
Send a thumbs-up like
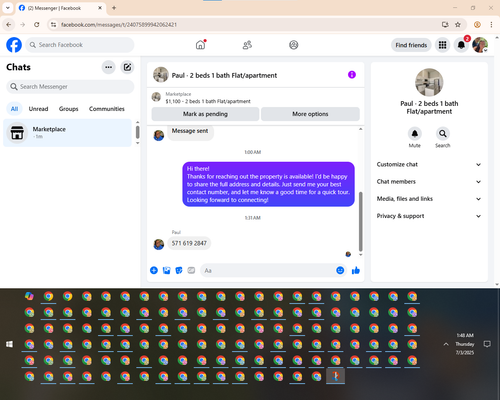[356, 270]
